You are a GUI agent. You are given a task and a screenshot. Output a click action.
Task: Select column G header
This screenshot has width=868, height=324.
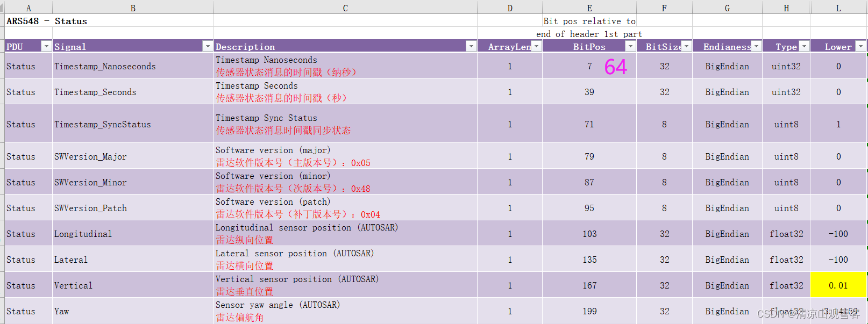click(x=727, y=8)
